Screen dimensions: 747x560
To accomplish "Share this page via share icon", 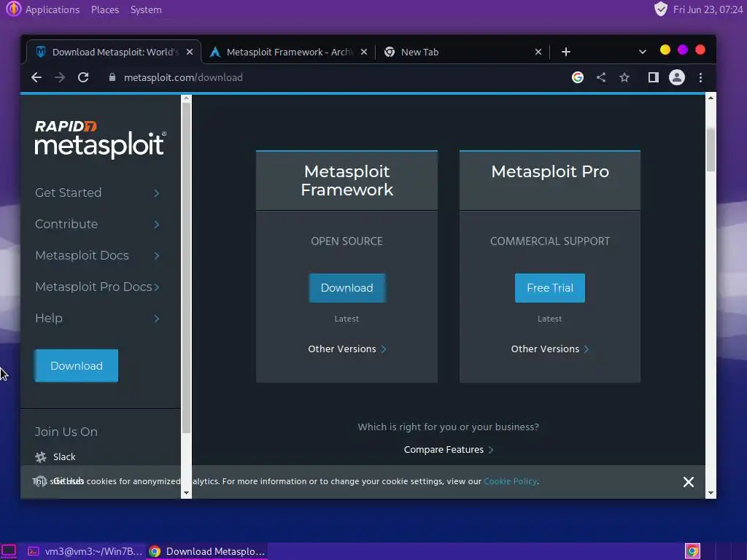I will click(601, 77).
